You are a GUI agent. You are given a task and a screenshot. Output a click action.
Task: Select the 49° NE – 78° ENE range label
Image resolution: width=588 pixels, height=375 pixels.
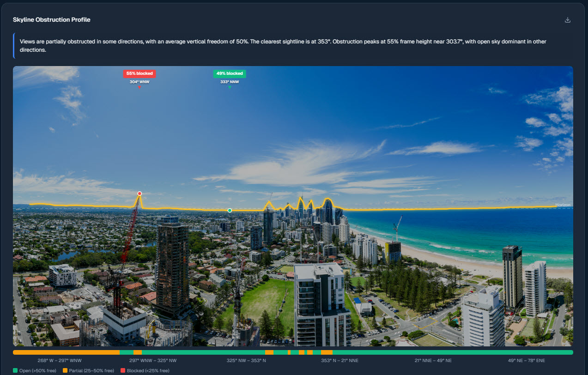tap(526, 360)
